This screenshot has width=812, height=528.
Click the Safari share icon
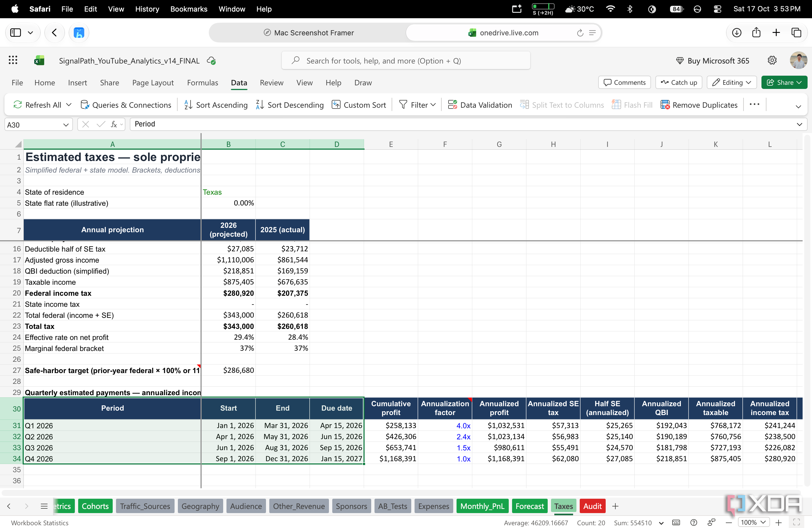(x=756, y=32)
